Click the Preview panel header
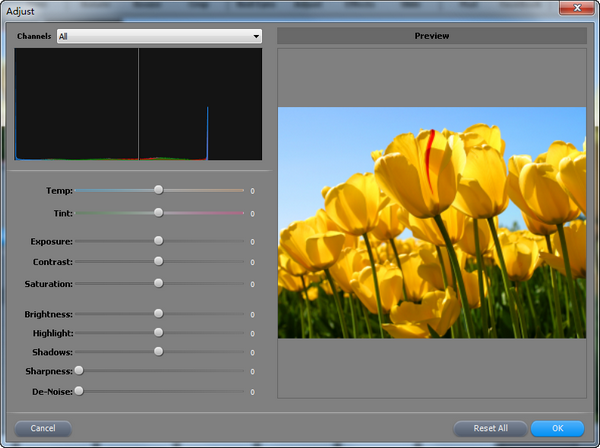The image size is (600, 448). pos(431,36)
